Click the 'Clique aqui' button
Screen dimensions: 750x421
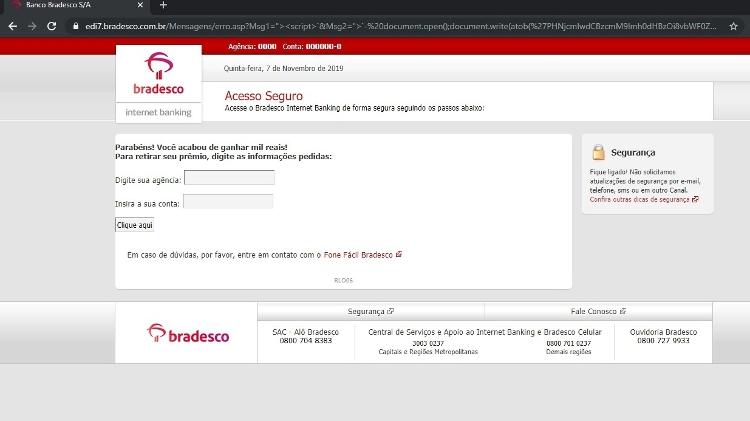pyautogui.click(x=134, y=225)
